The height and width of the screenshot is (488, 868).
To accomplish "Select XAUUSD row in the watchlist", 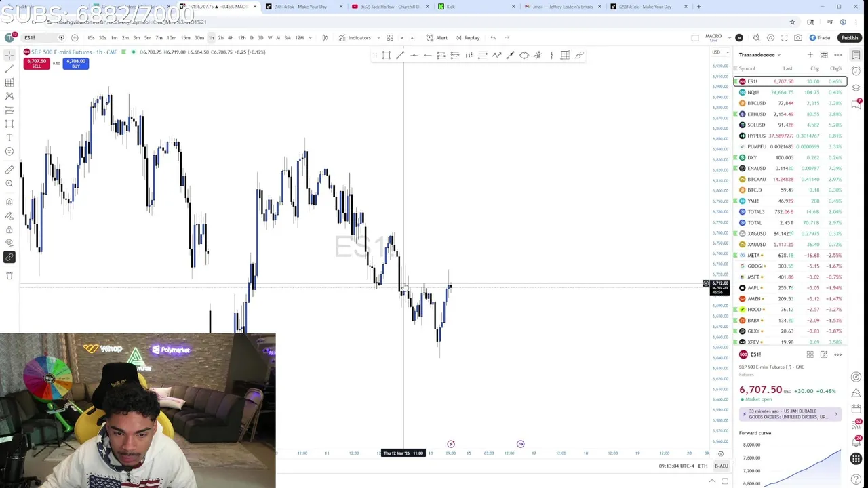I will [x=790, y=244].
